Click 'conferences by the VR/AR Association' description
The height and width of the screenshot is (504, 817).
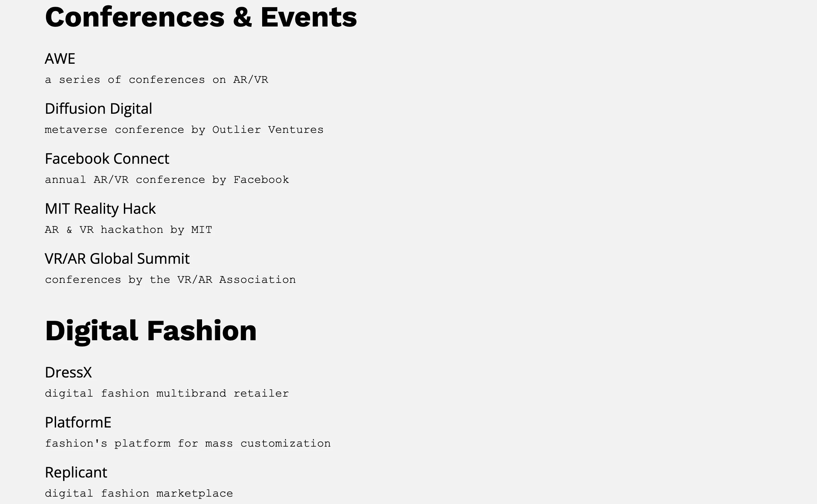pyautogui.click(x=171, y=280)
